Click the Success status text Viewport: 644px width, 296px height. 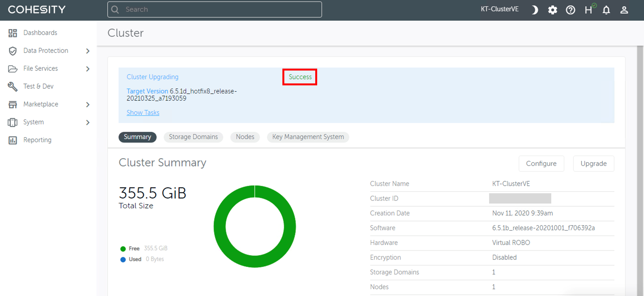(x=300, y=77)
